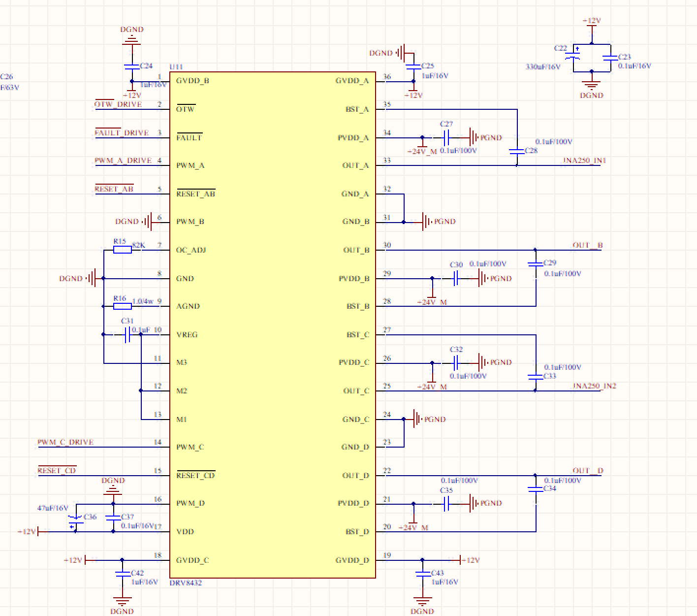Click the OC_ADJ pin name
Screen dimensions: 697x616
coord(191,250)
